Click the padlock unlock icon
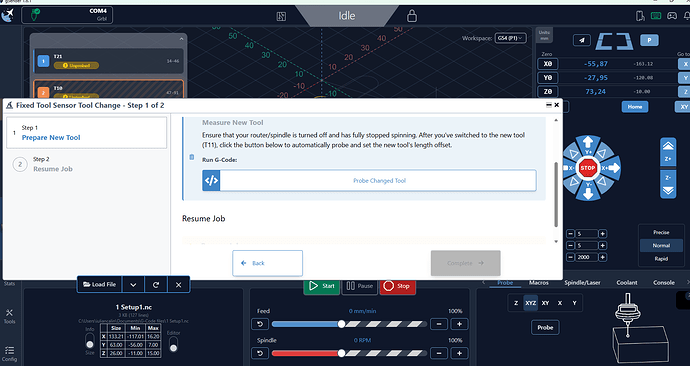Image resolution: width=690 pixels, height=366 pixels. 411,16
